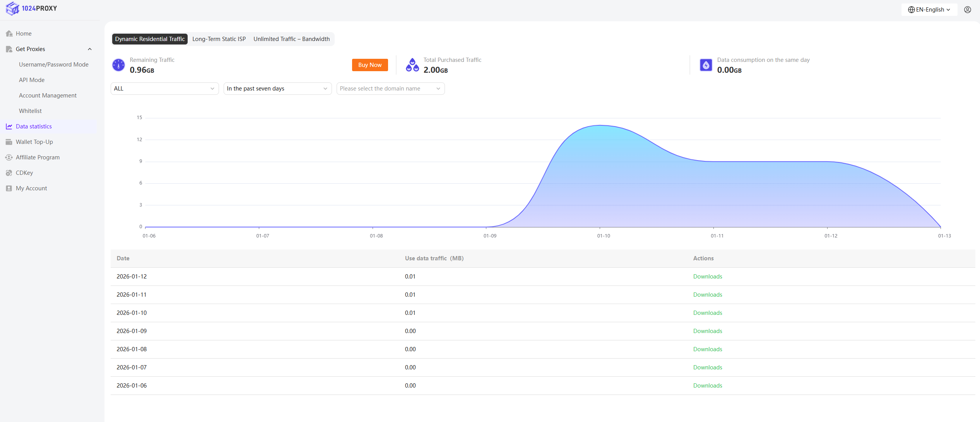
Task: Open the ALL filter dropdown
Action: [164, 89]
